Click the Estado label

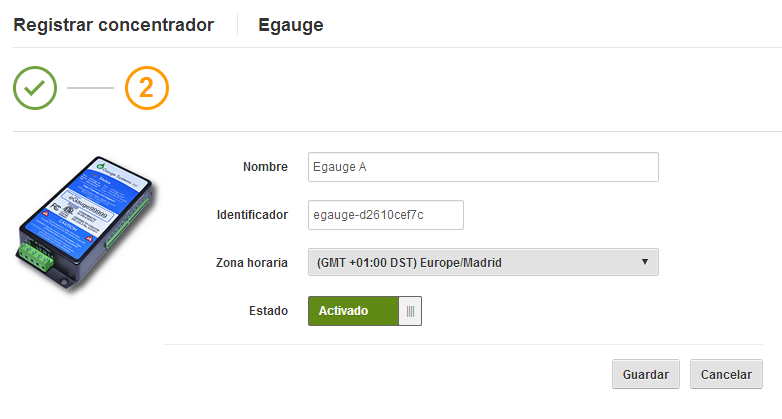268,311
